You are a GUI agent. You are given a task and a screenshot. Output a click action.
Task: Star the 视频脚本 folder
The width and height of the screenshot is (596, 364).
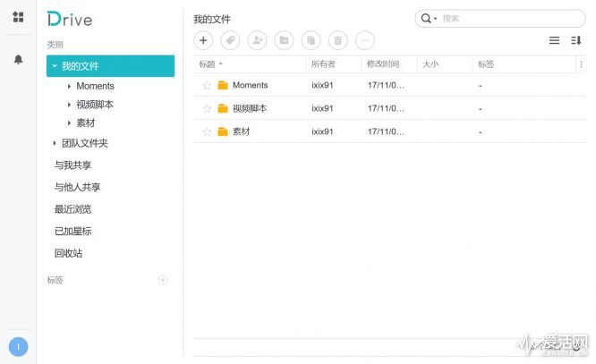tap(207, 109)
